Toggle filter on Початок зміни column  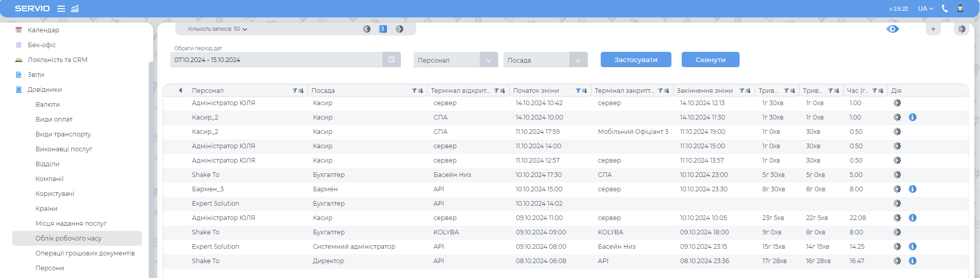coord(578,91)
